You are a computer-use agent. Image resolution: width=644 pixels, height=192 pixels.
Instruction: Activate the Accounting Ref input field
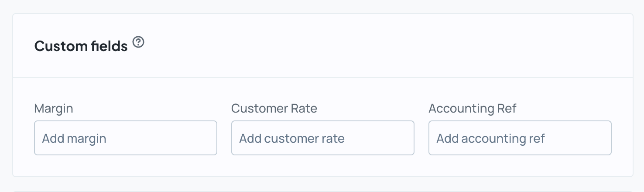click(x=520, y=138)
